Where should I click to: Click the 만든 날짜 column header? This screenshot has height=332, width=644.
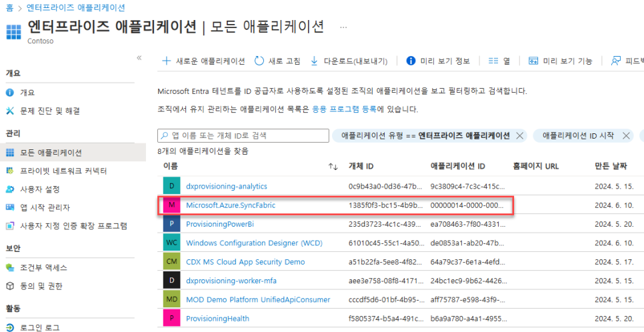tap(611, 167)
